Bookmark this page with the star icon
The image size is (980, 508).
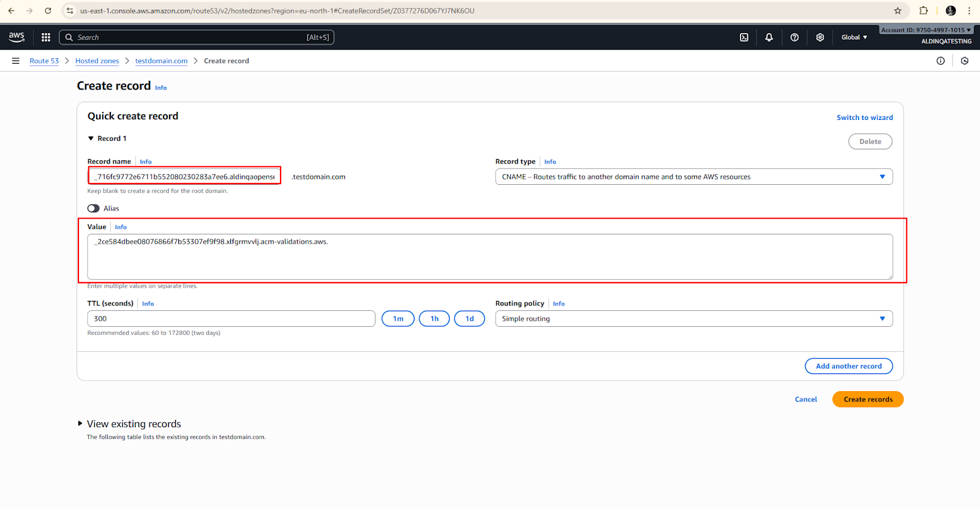897,10
